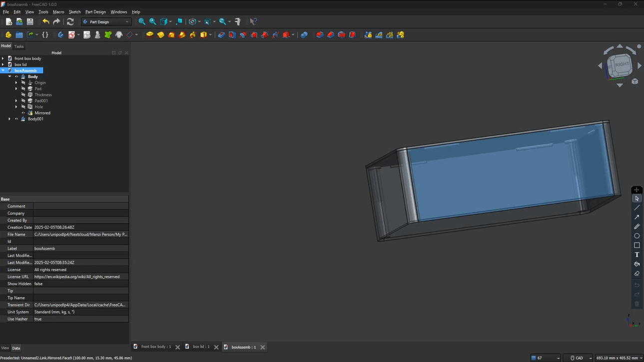Select the Pocket tool icon
The height and width of the screenshot is (362, 644).
click(221, 35)
